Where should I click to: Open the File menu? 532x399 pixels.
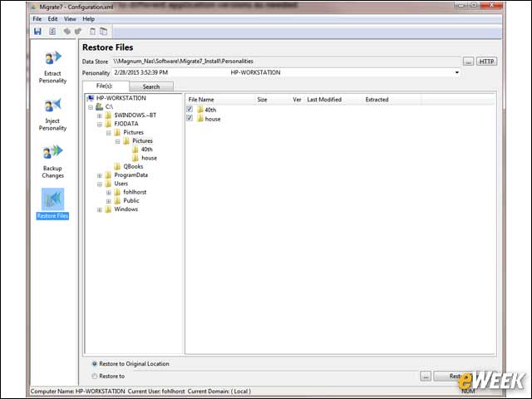click(37, 19)
